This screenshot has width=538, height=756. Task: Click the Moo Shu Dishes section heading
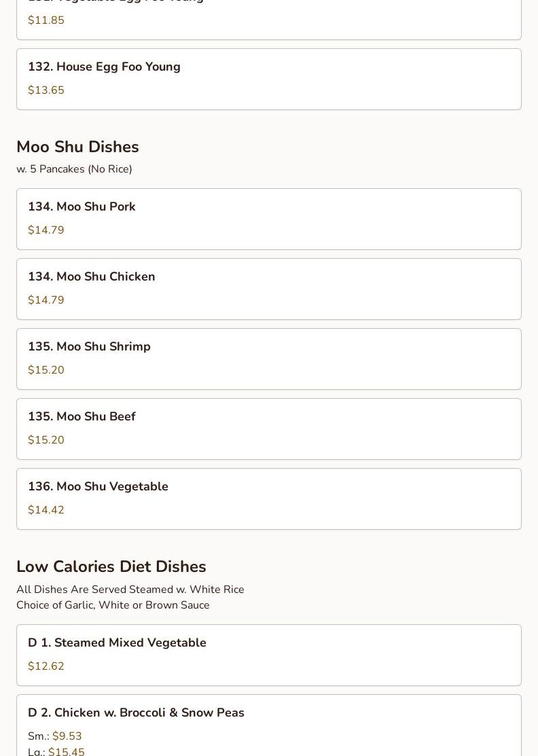coord(77,147)
